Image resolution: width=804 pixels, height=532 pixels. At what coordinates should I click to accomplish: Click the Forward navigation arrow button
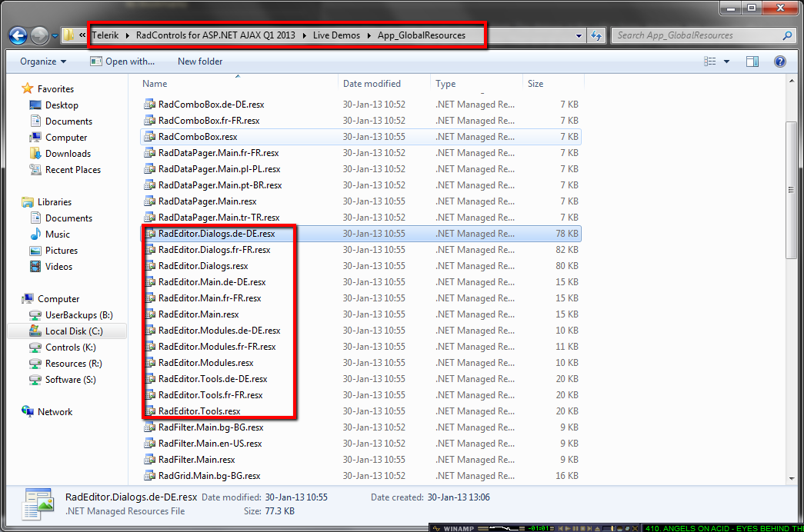click(x=39, y=36)
